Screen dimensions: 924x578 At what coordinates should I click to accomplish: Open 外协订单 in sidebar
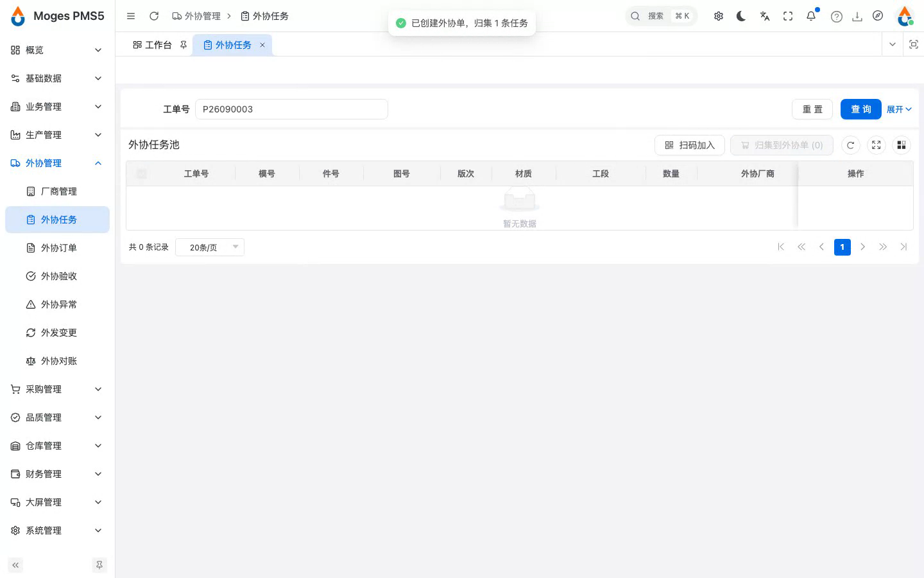click(57, 248)
